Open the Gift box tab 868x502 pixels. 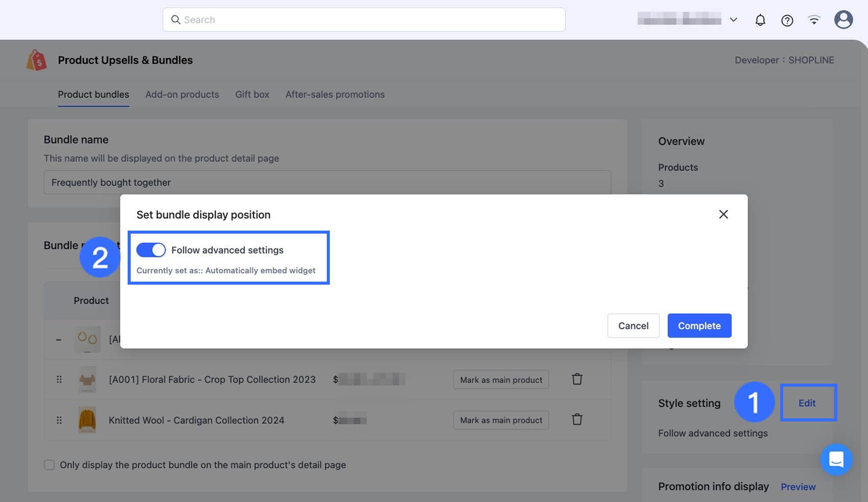pyautogui.click(x=252, y=94)
